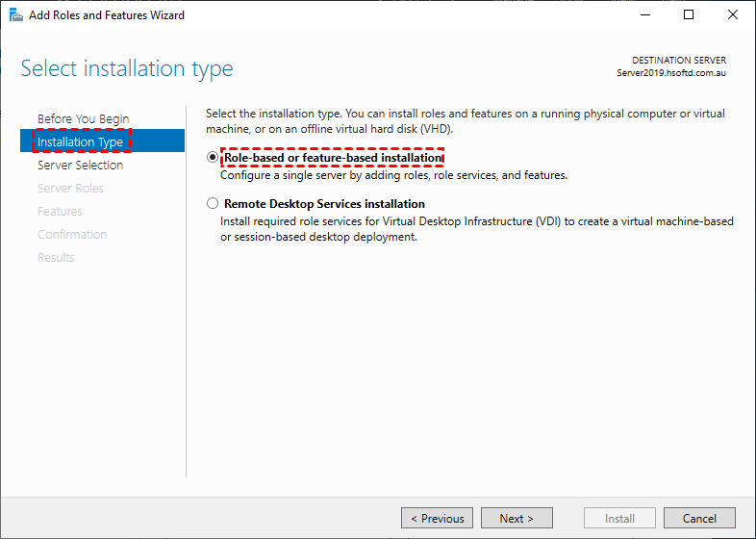Click the Confirmation step in sidebar

(x=72, y=235)
